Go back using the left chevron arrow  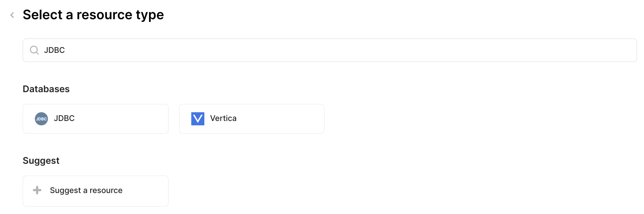pos(12,15)
